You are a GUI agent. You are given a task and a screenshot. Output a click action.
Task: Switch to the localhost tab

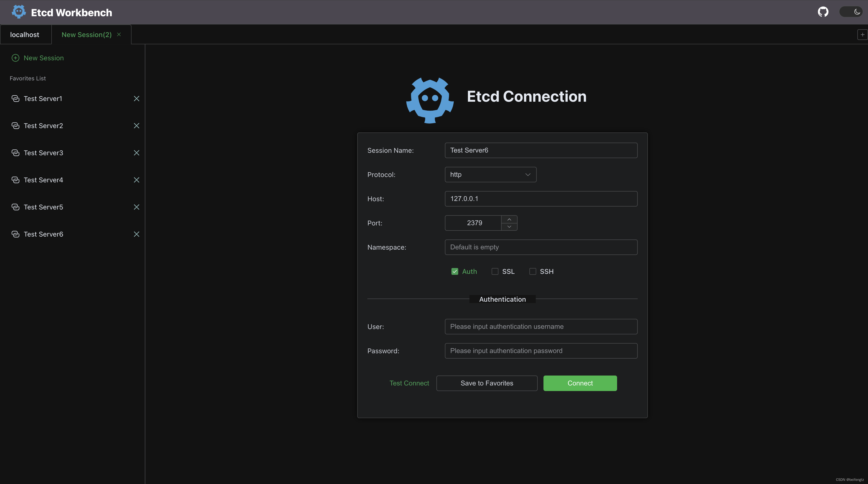[x=25, y=35]
